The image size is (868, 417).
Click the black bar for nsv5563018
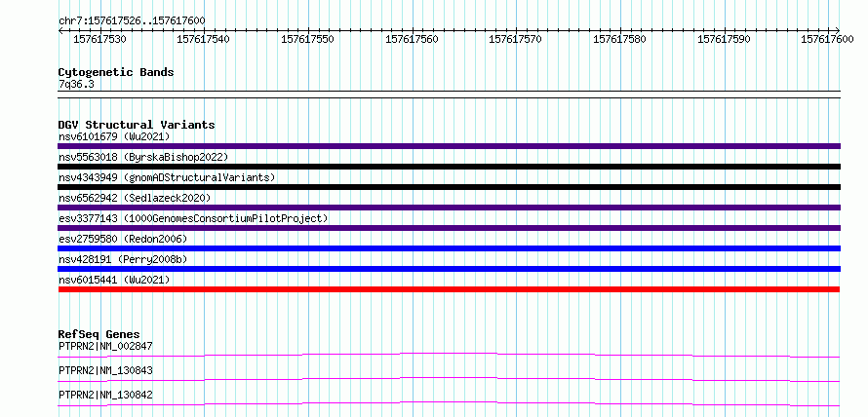(x=449, y=167)
